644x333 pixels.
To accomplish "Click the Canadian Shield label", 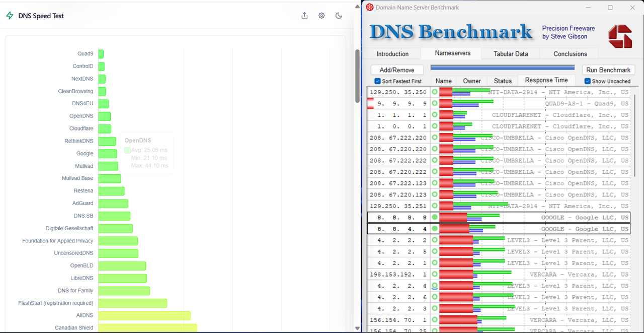I will pos(74,328).
